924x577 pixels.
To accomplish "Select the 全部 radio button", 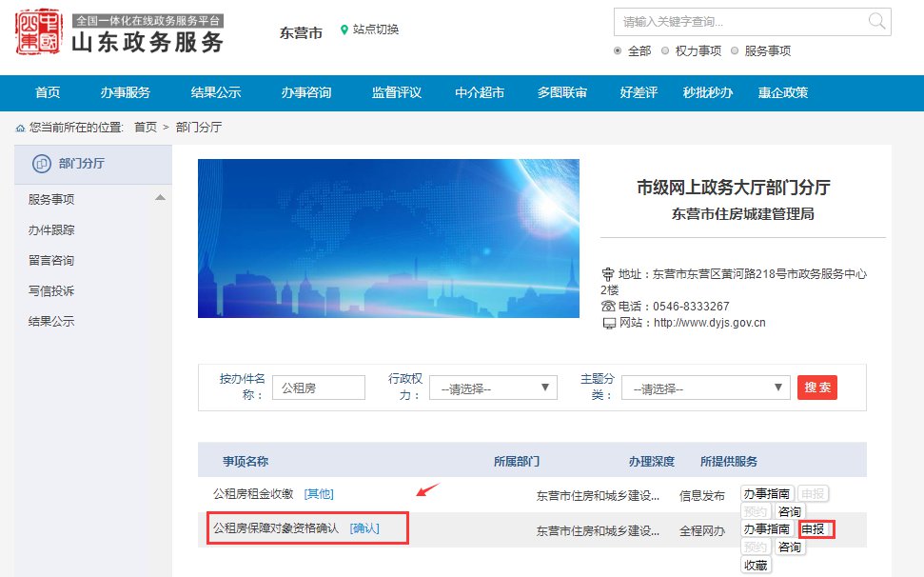I will (618, 50).
